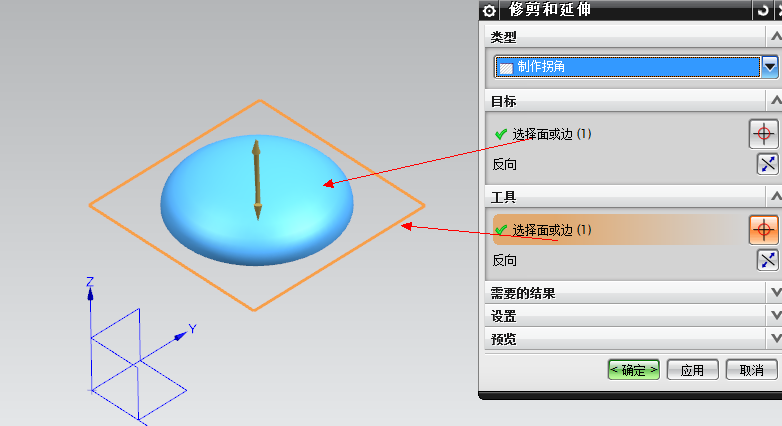Click 选择面或边 (1) under 目标
The width and height of the screenshot is (782, 426).
[551, 134]
